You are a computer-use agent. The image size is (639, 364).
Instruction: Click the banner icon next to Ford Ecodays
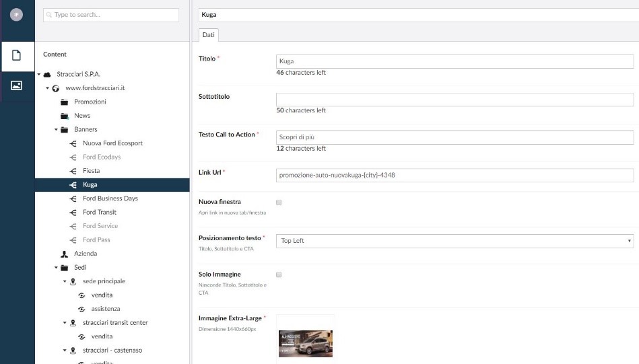tap(73, 157)
